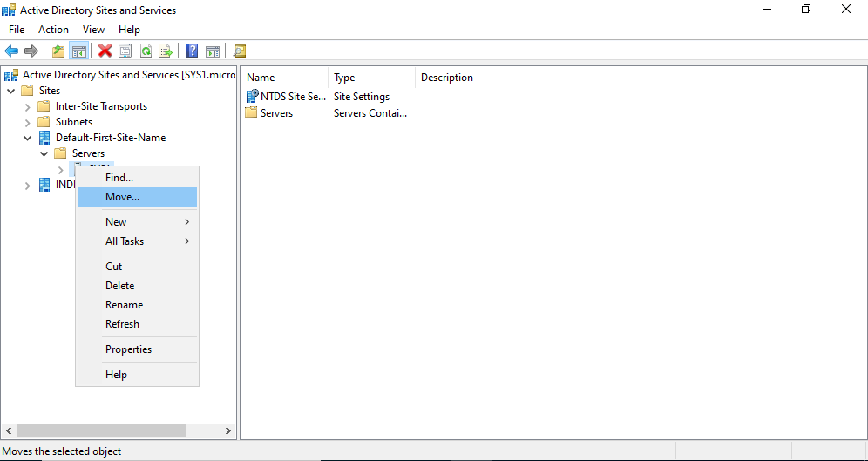Choose Delete from the context menu

[x=138, y=286]
